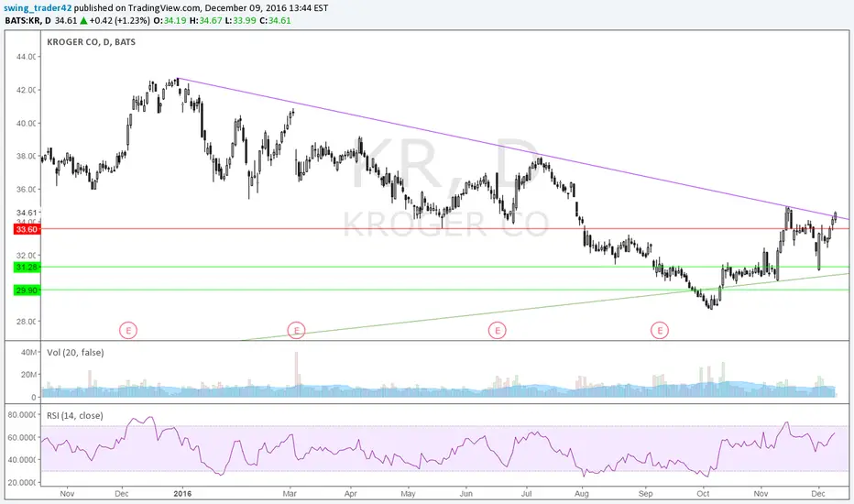Click the Aug label on time axis

(582, 494)
